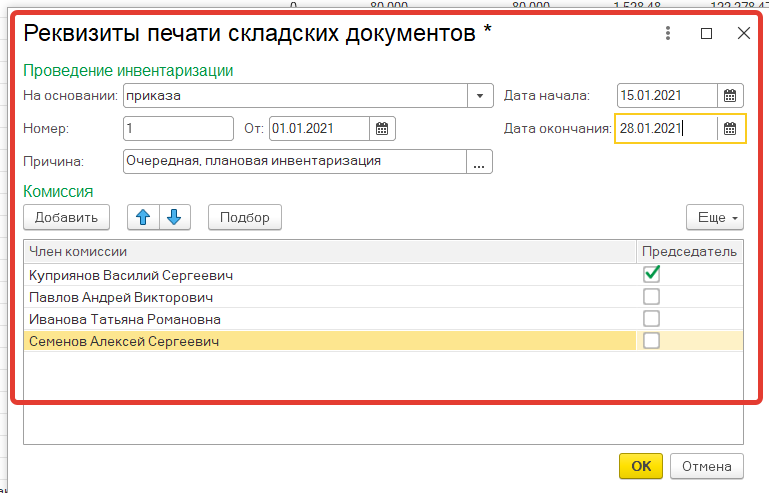This screenshot has height=493, width=769.
Task: Open calendar for Дата окончания field
Action: coord(730,128)
